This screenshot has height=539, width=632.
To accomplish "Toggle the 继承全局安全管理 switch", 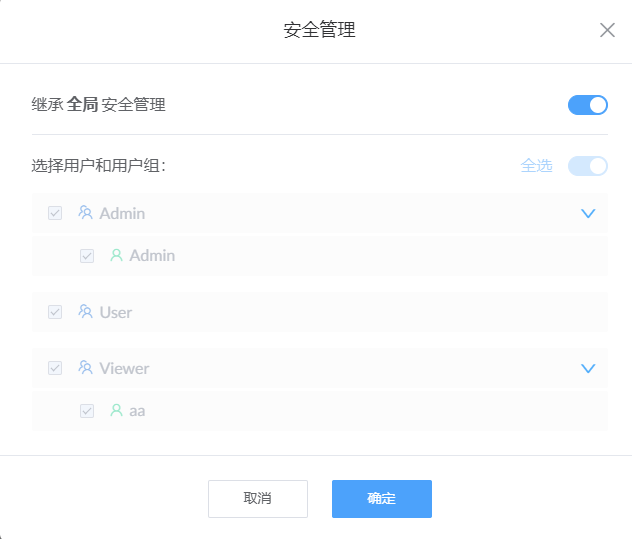I will (587, 105).
